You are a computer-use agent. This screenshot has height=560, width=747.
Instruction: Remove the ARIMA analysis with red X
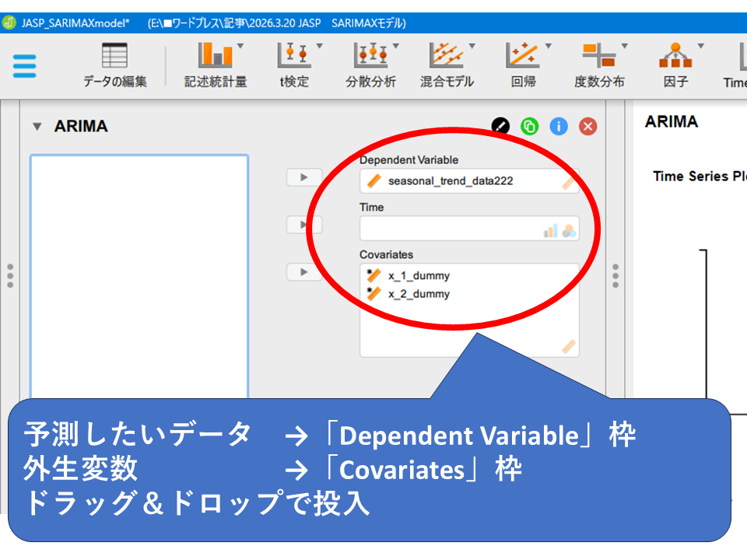pos(588,126)
